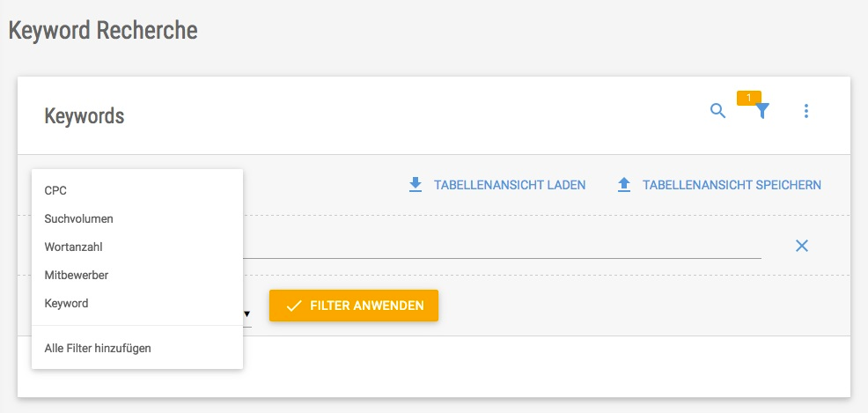868x413 pixels.
Task: Click the checkmark icon on Filter anwenden
Action: [293, 306]
